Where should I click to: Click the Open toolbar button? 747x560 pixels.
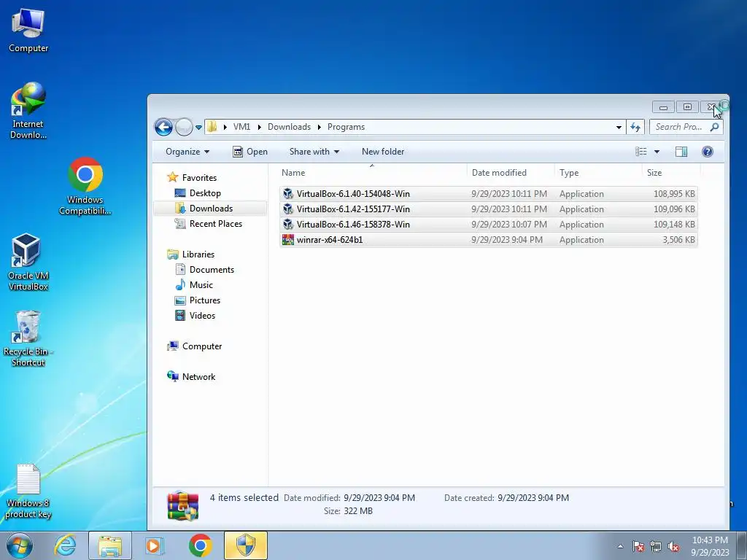250,152
